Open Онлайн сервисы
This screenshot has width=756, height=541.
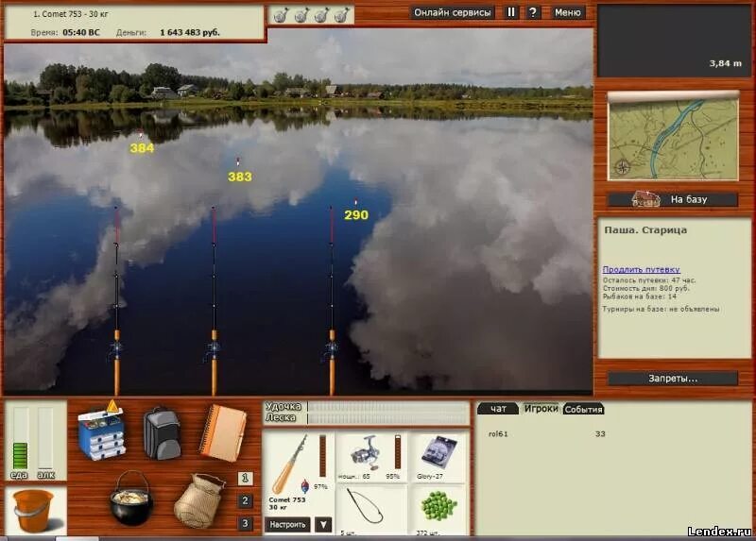point(453,12)
